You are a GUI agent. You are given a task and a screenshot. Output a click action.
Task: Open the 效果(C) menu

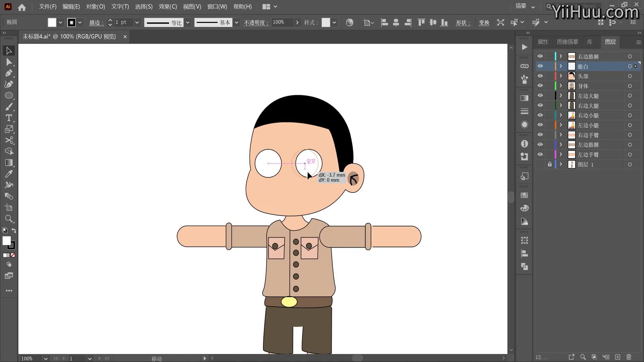pyautogui.click(x=168, y=7)
